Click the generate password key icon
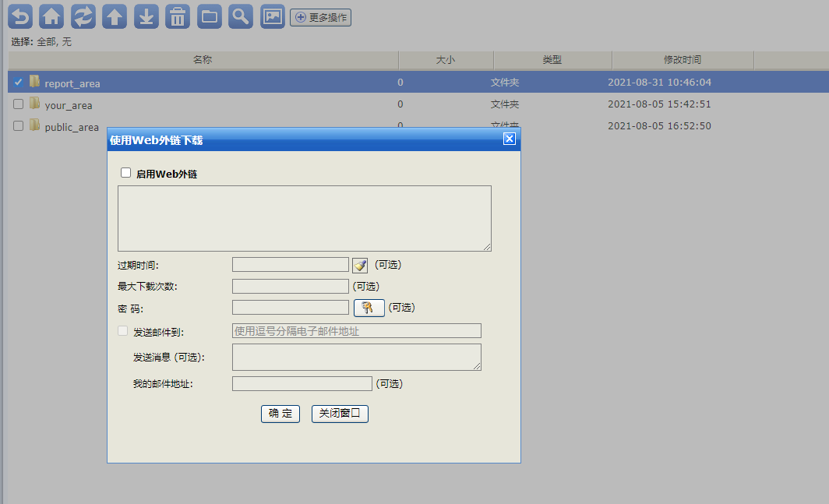Screen dimensions: 829x504 click(x=369, y=308)
